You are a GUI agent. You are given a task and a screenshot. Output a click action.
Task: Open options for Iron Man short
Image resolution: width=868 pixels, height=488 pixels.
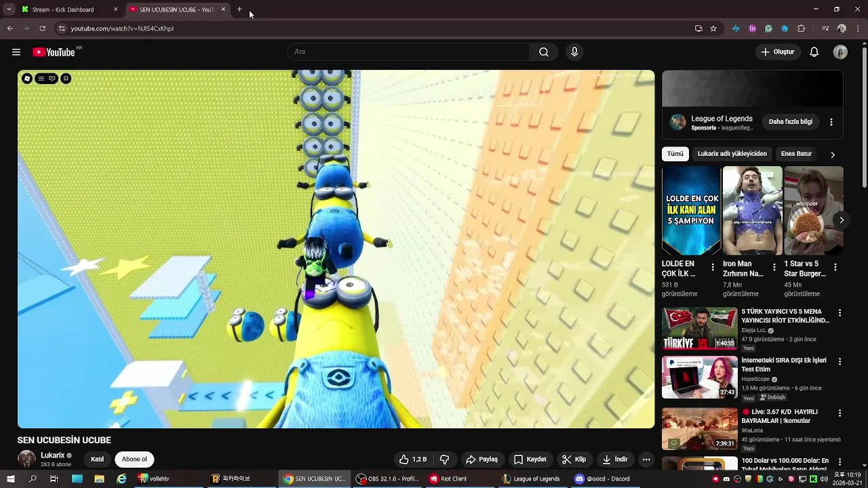coord(774,268)
